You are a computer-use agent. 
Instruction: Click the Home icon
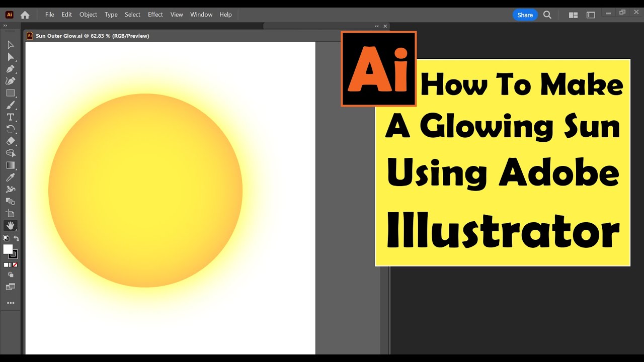pyautogui.click(x=25, y=15)
